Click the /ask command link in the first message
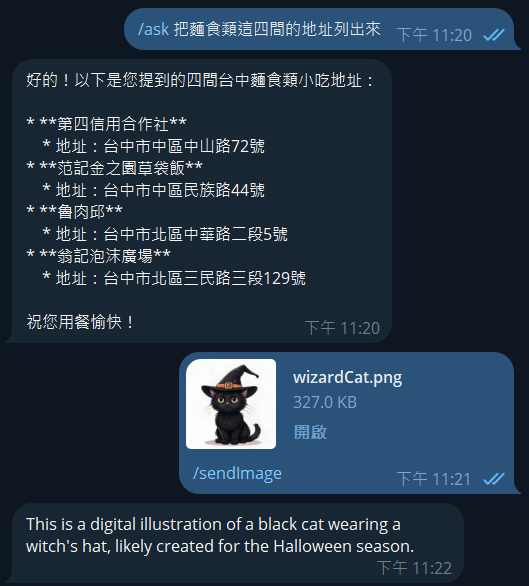 pos(153,30)
